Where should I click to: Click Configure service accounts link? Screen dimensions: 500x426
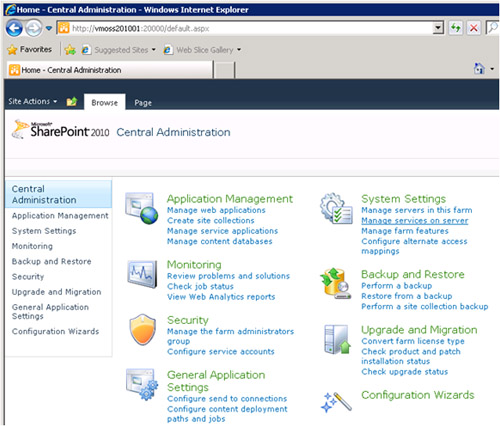pos(221,352)
